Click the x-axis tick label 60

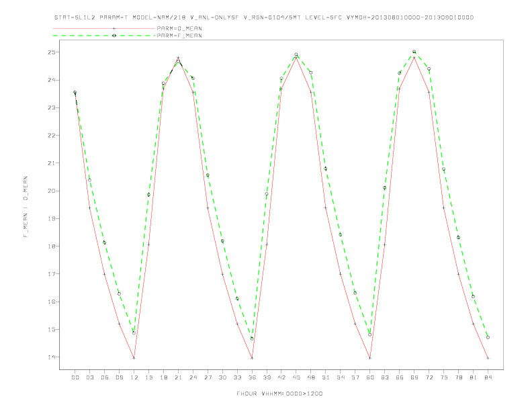pyautogui.click(x=370, y=377)
